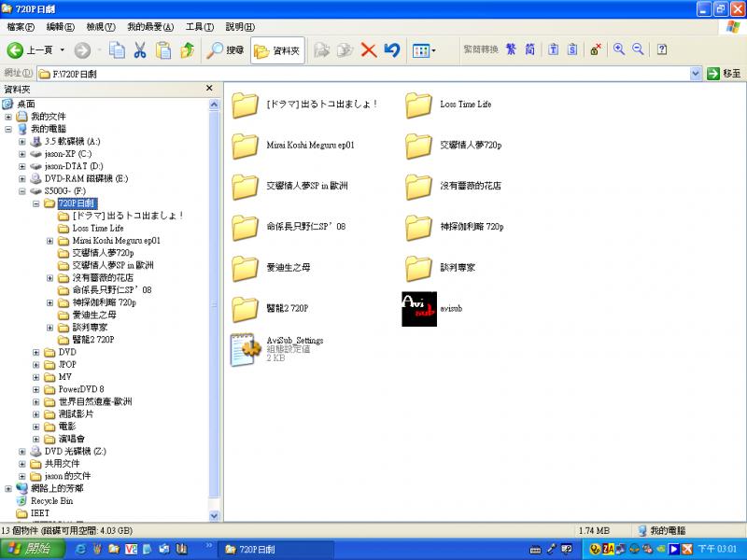This screenshot has width=747, height=560.
Task: Open the address bar dropdown arrow
Action: tap(695, 74)
